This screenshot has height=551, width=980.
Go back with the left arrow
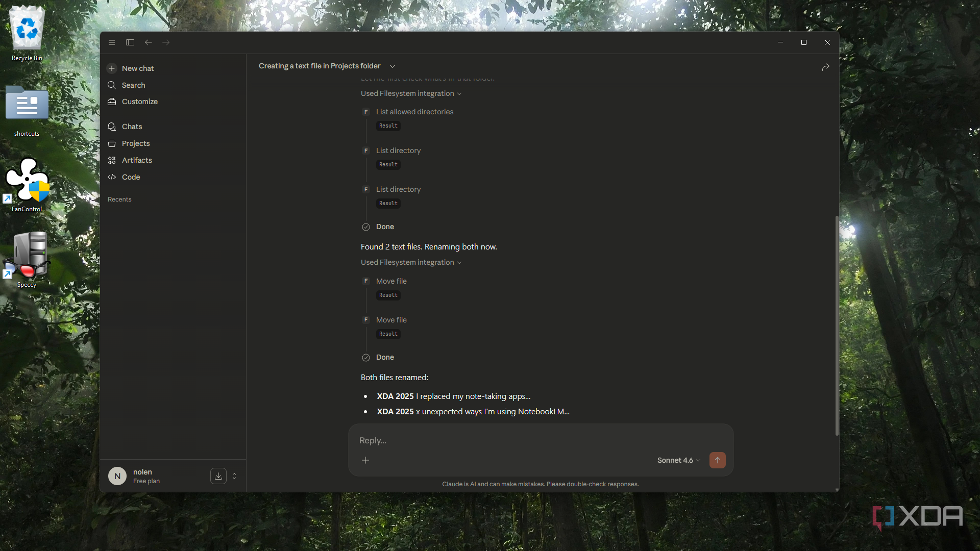(x=149, y=42)
